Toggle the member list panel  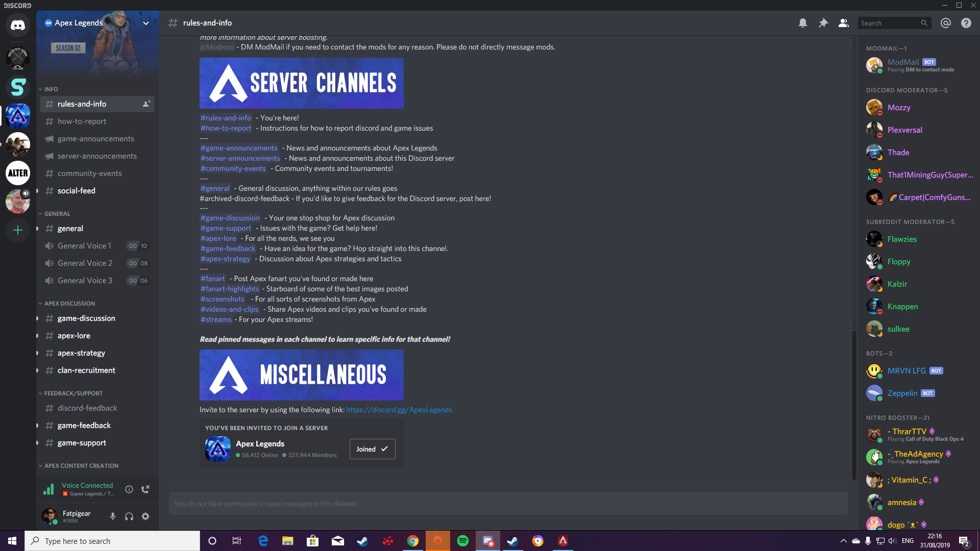point(843,23)
